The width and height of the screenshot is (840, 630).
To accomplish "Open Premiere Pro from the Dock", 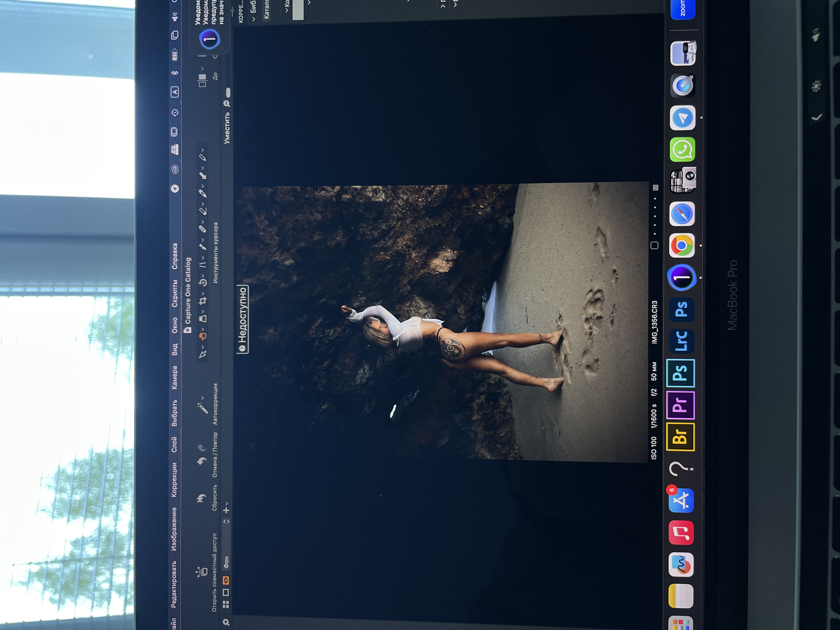I will tap(680, 405).
